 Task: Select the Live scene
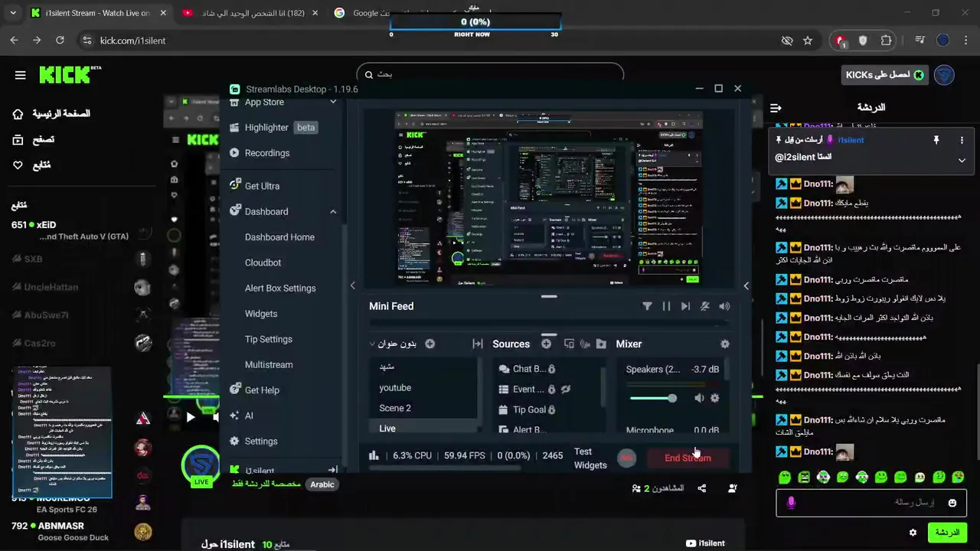coord(387,429)
